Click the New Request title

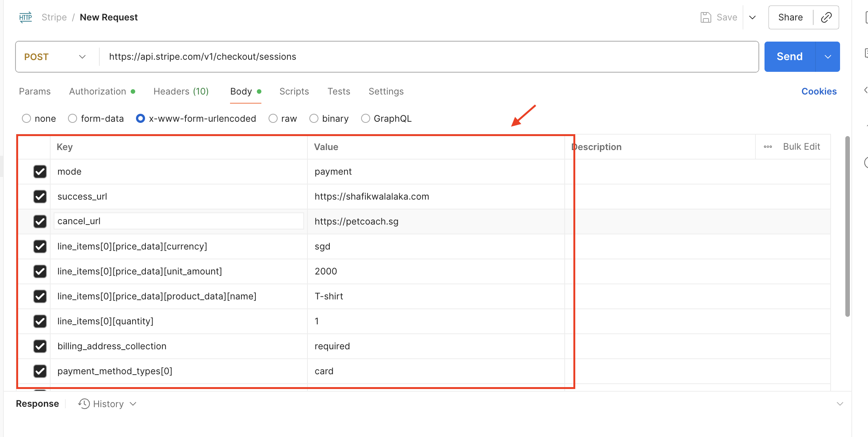pos(109,17)
